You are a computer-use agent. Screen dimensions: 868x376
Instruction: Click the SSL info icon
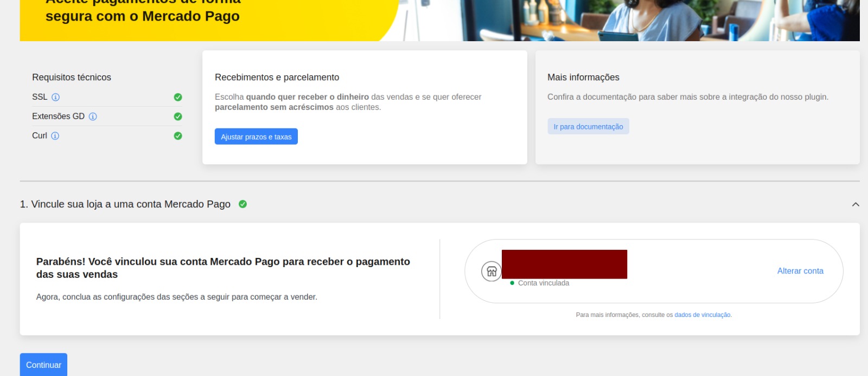coord(55,97)
